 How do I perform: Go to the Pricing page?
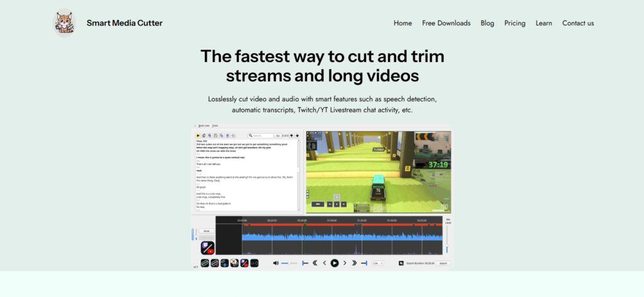click(x=514, y=23)
